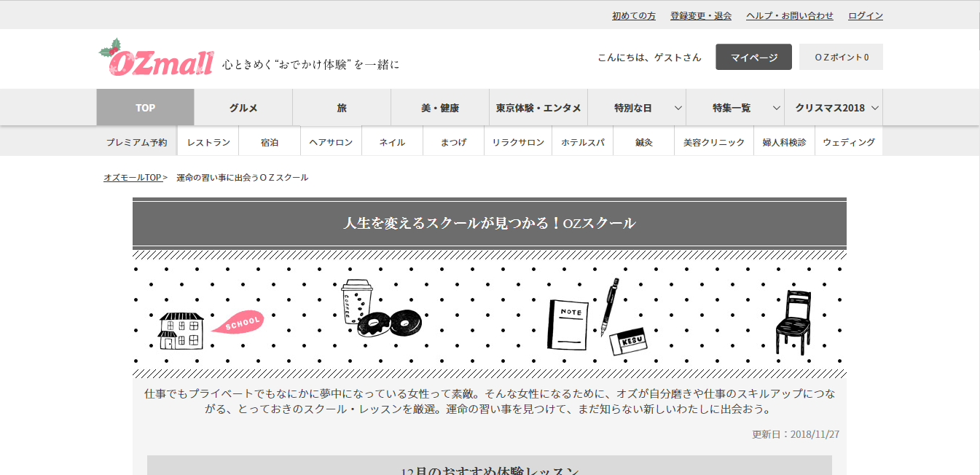Viewport: 980px width, 475px height.
Task: Click the KESU eraser illustration
Action: click(x=628, y=340)
